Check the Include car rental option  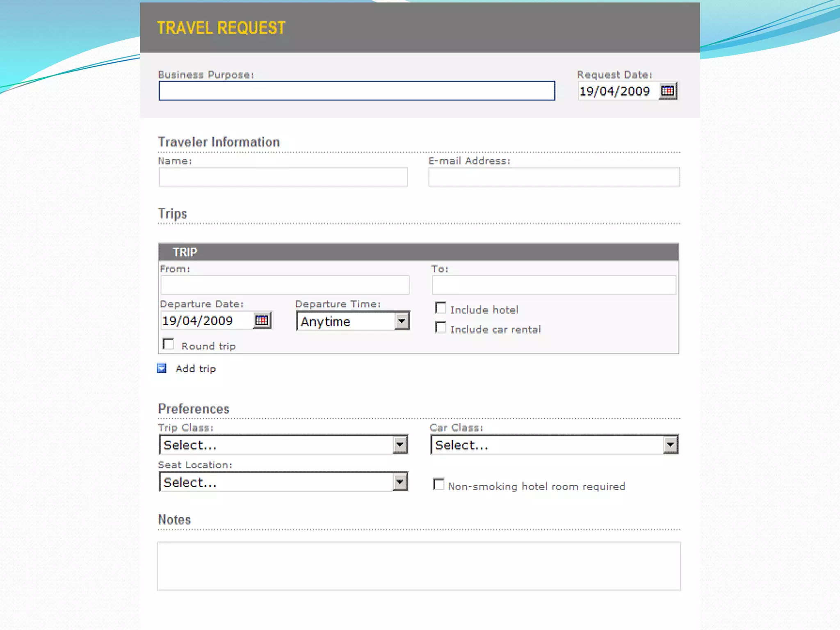[x=441, y=328]
